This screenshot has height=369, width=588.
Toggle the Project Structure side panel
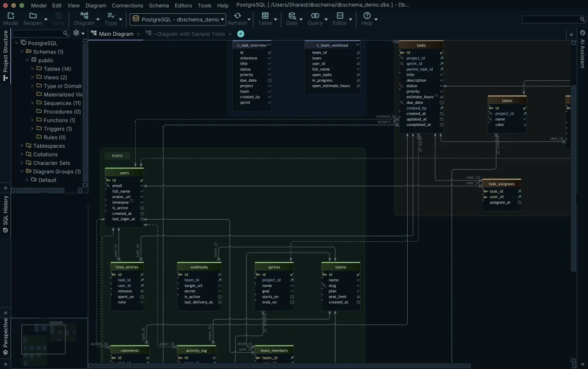click(x=5, y=55)
